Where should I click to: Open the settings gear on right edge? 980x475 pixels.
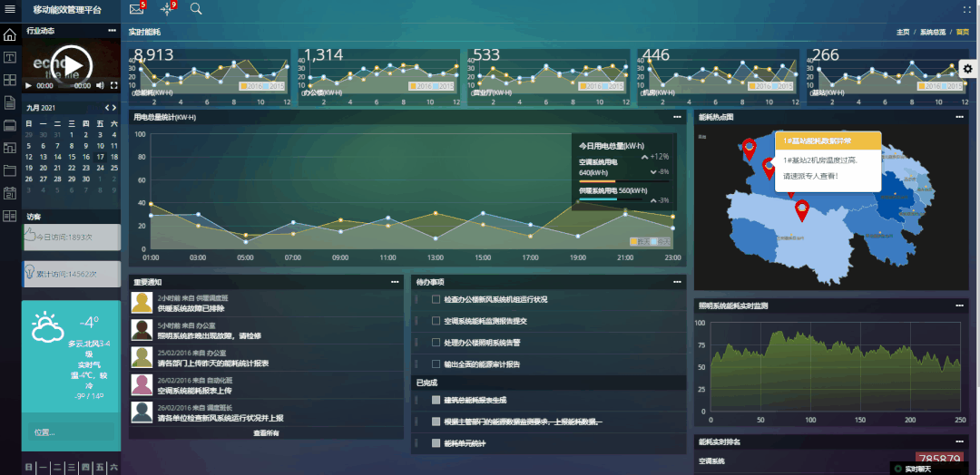coord(968,69)
